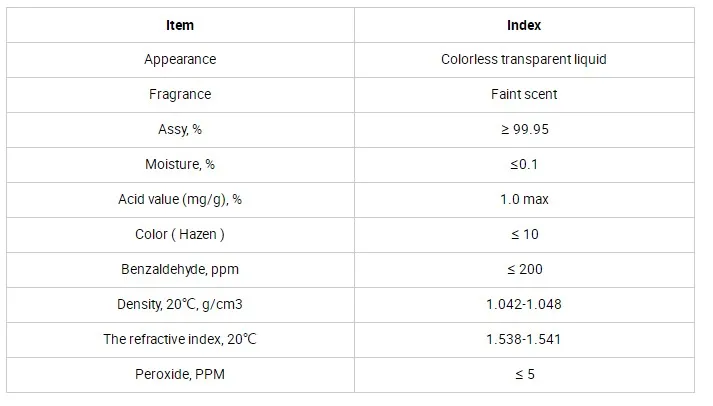This screenshot has width=713, height=406.
Task: Select the Fragrance cell
Action: click(x=180, y=94)
